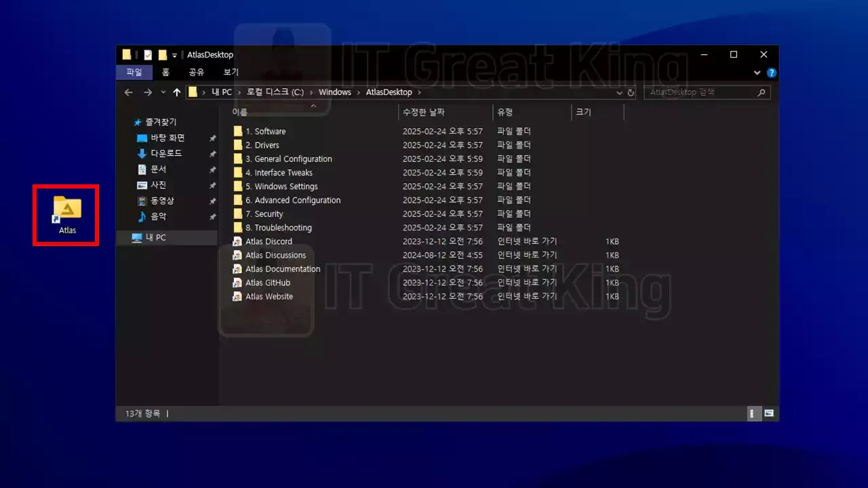Screen dimensions: 868x488
Task: Click 인터넷 바로 가기 type of Atlas GitHub
Action: pos(527,283)
